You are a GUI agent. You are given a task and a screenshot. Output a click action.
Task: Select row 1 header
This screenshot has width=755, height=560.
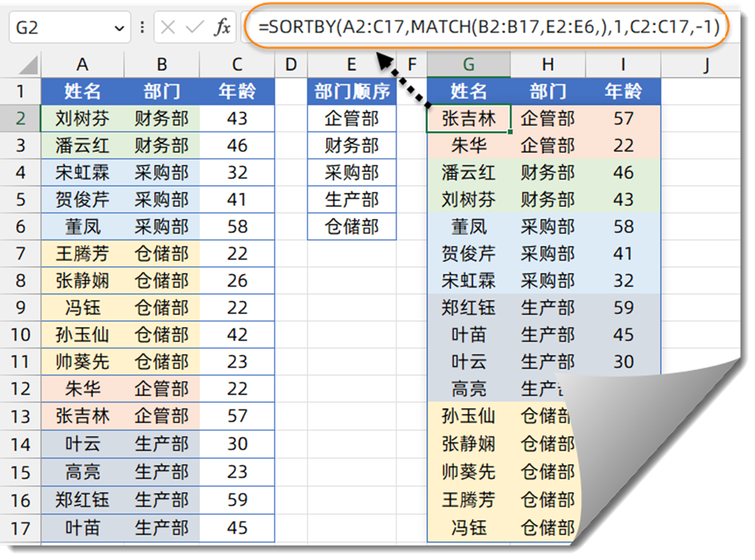[x=20, y=91]
